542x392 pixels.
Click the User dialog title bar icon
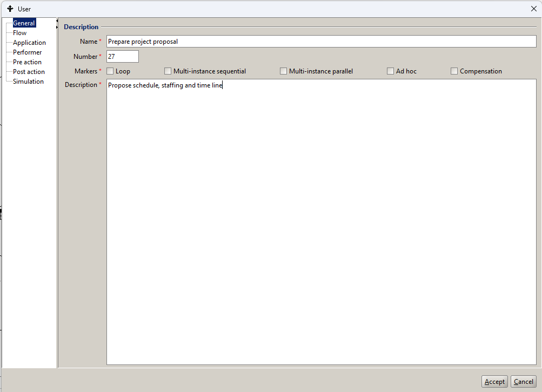(10, 9)
